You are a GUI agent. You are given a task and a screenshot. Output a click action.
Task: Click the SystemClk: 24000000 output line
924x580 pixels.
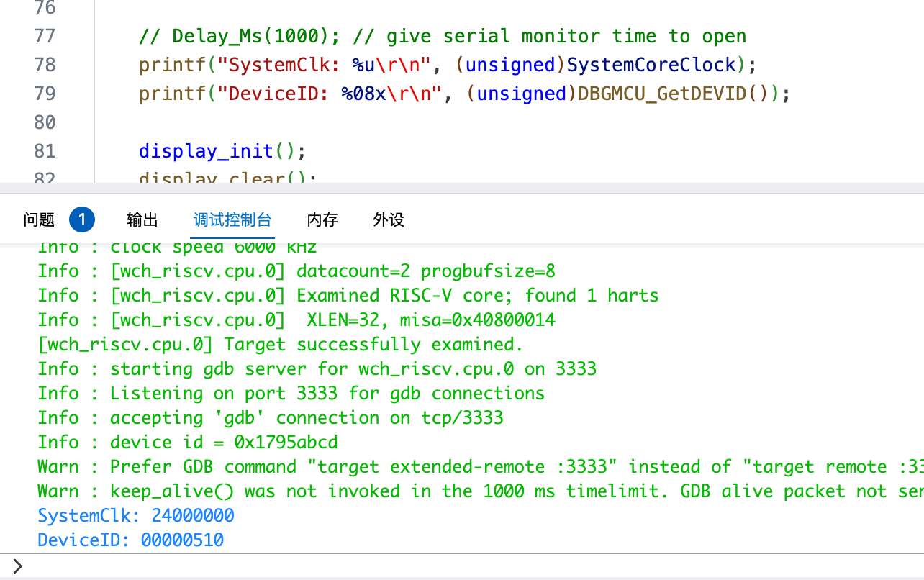136,516
